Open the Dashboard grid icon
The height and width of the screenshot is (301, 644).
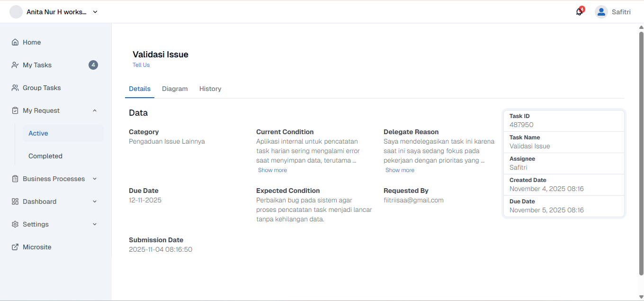pyautogui.click(x=15, y=201)
